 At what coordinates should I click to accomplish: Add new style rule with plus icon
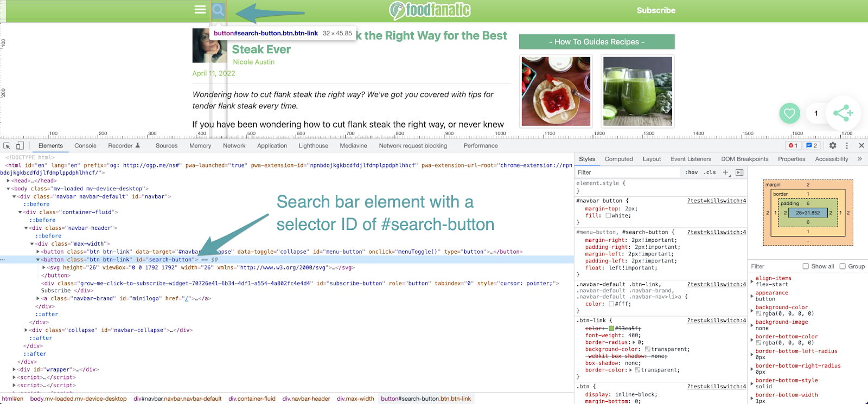tap(725, 172)
